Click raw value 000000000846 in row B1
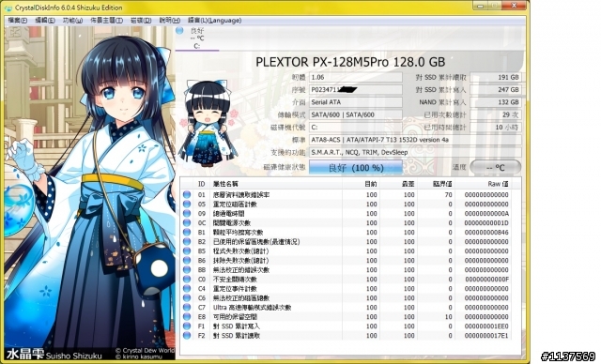 click(486, 233)
